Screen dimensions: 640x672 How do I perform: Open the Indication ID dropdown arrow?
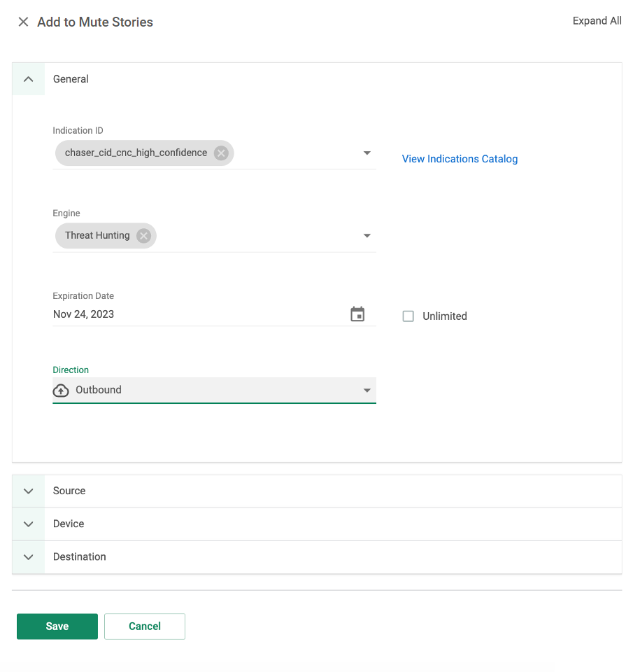(367, 153)
